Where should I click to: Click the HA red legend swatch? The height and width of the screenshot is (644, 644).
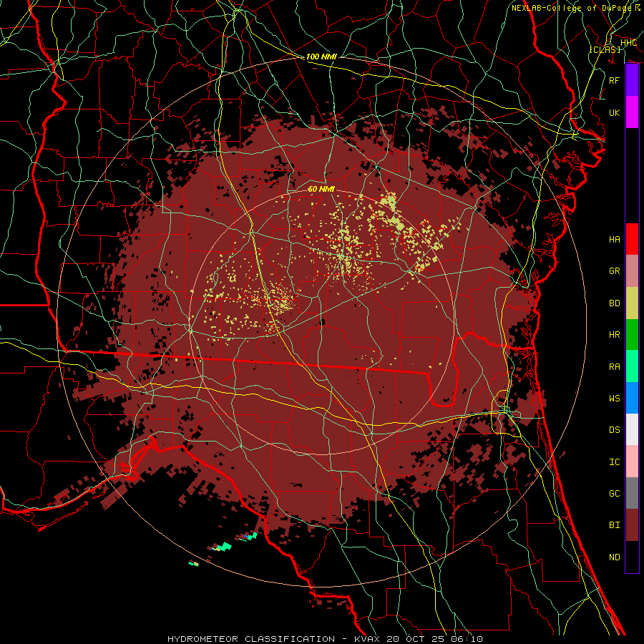point(632,239)
